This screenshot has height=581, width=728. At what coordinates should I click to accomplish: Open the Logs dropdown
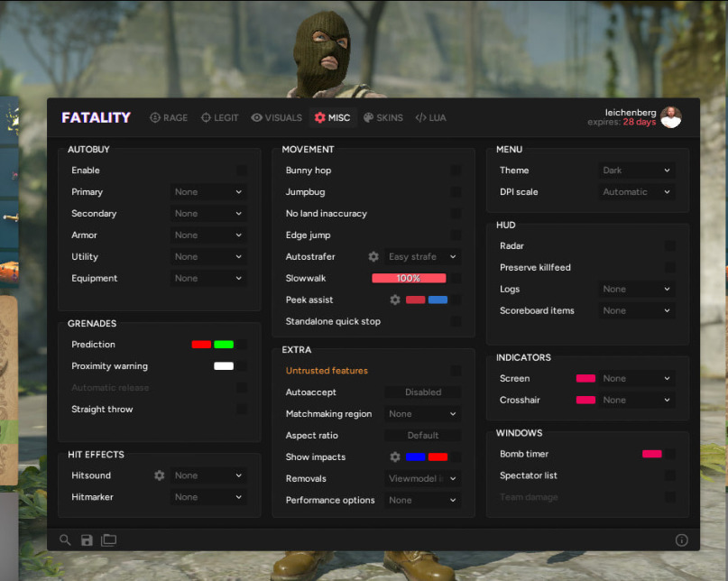(637, 289)
